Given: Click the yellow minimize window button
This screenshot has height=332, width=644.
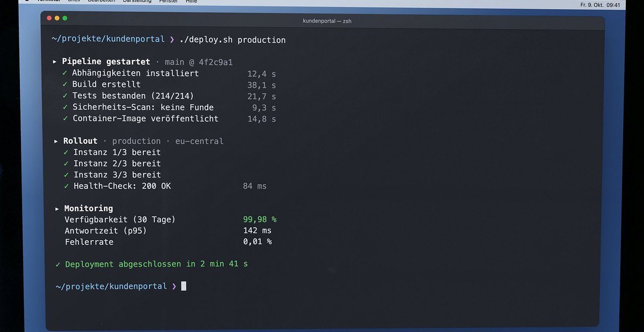Looking at the screenshot, I should pos(57,18).
